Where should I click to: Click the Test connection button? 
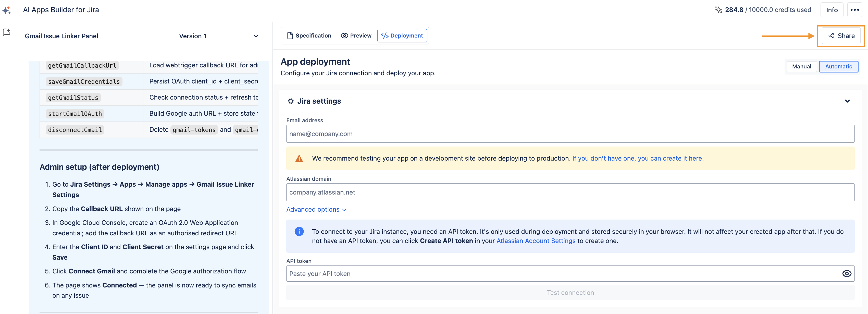(570, 293)
